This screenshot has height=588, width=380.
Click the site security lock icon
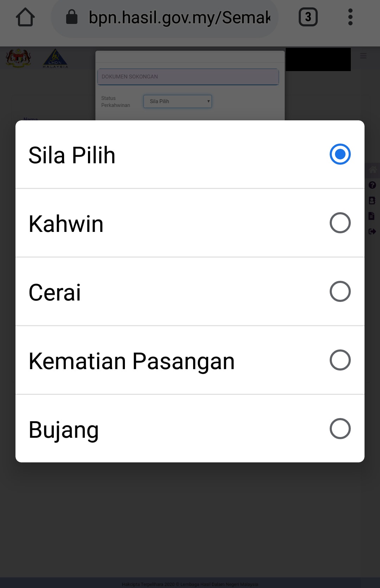[72, 17]
